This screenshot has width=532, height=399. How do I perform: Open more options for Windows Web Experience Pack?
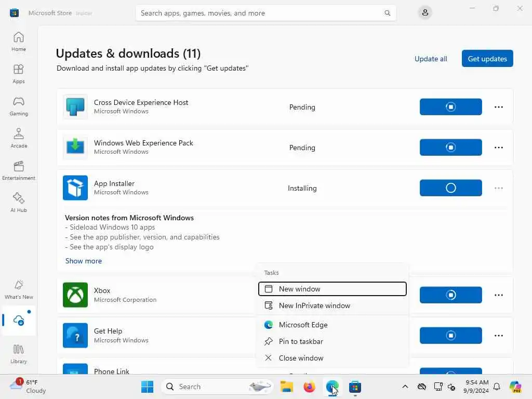tap(498, 147)
